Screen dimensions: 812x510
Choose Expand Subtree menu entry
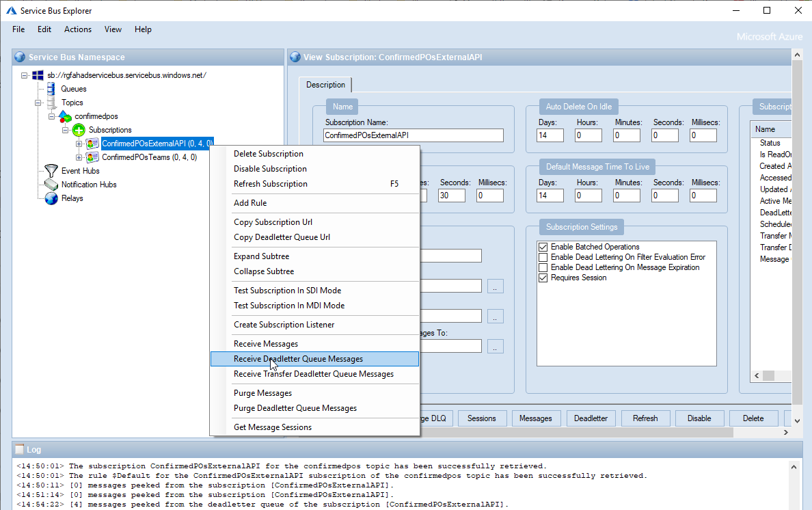point(315,256)
